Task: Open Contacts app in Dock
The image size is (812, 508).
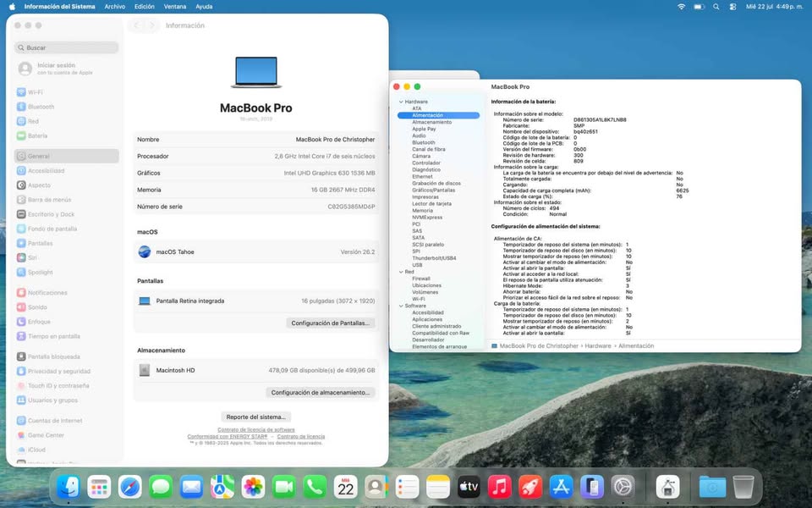Action: 376,487
